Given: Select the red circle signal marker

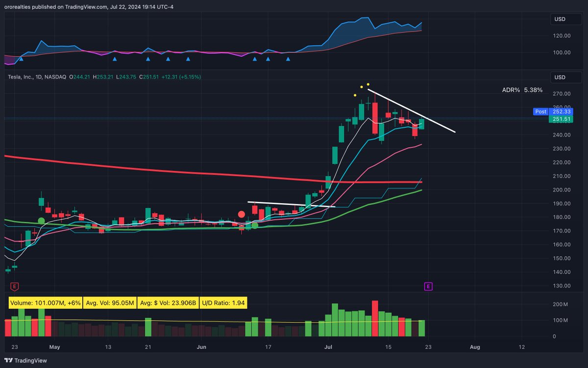Looking at the screenshot, I should coord(241,214).
